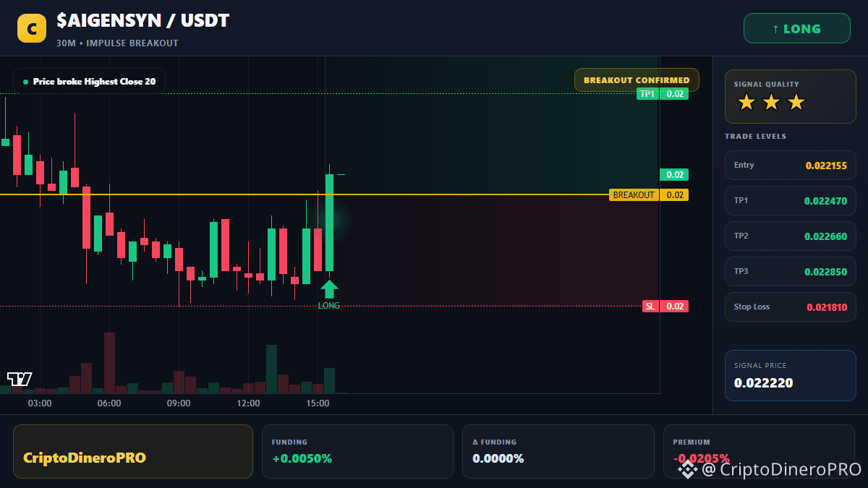Click the TRADE LEVELS heading

click(x=755, y=136)
